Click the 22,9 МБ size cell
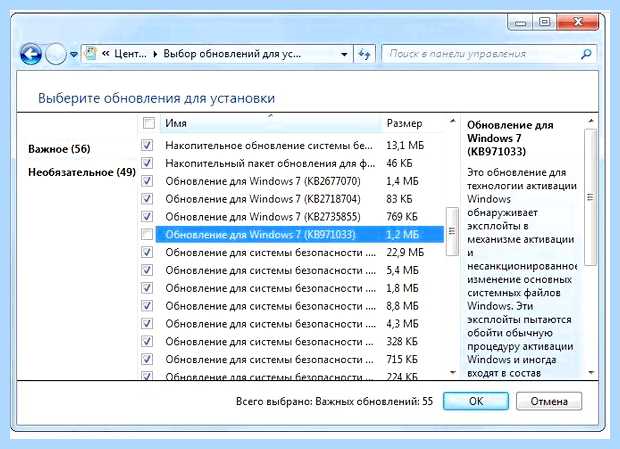Screen dimensions: 620x449 (405, 252)
